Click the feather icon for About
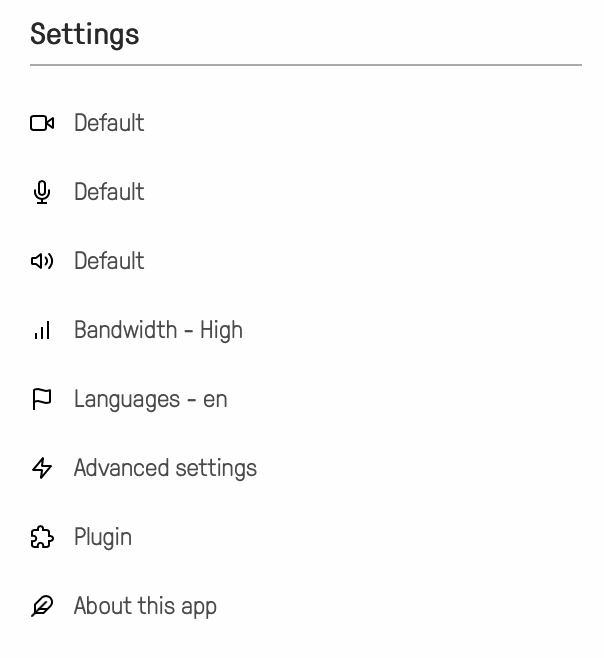Screen dimensions: 604x658 (42, 606)
